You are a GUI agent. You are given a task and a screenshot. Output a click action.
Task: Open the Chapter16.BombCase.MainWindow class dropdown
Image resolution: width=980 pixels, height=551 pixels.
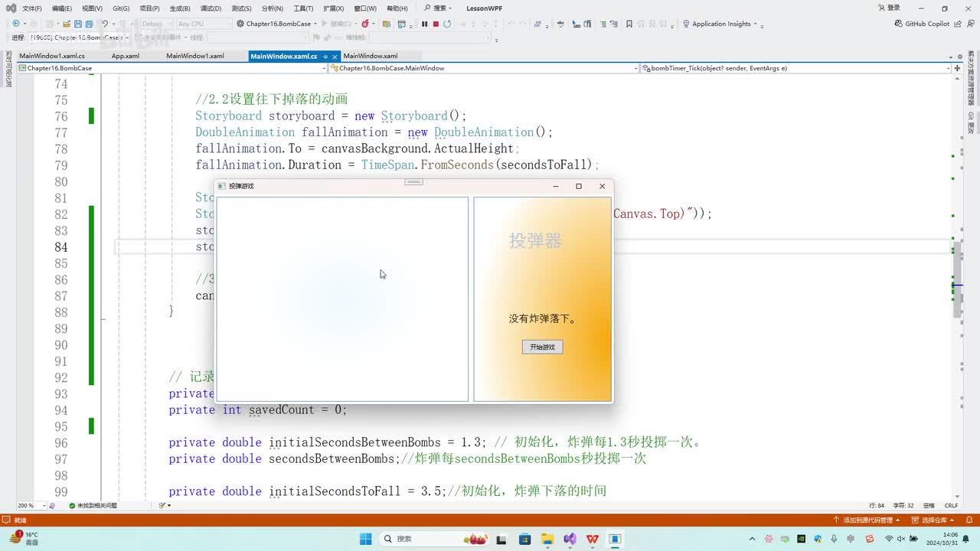tap(484, 68)
